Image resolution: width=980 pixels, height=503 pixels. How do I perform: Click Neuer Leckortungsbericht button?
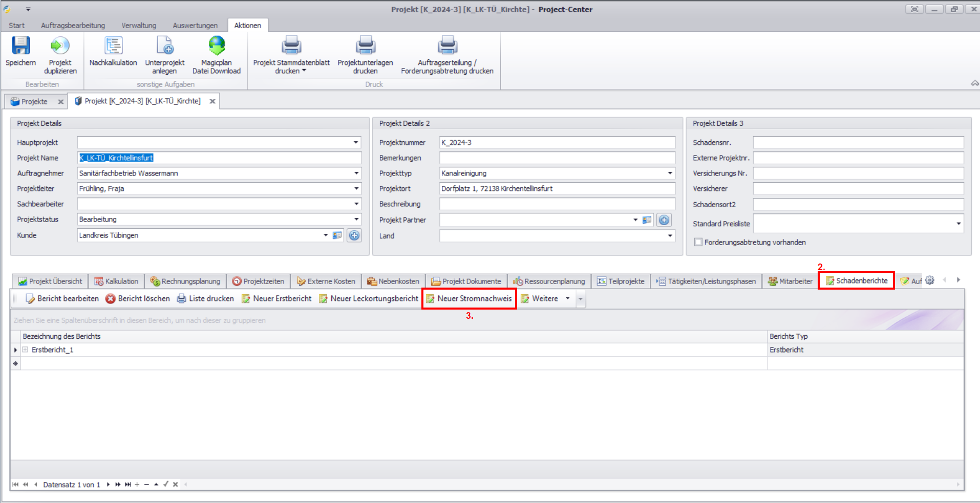[x=369, y=299]
